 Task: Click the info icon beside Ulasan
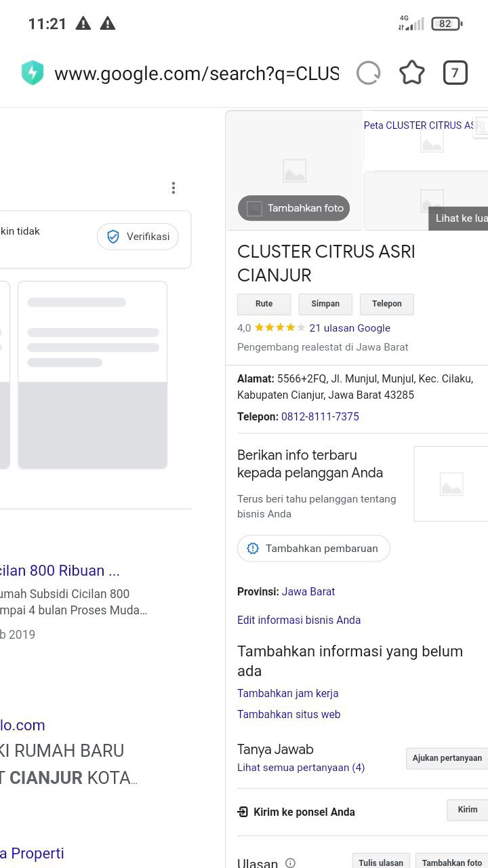click(x=290, y=863)
